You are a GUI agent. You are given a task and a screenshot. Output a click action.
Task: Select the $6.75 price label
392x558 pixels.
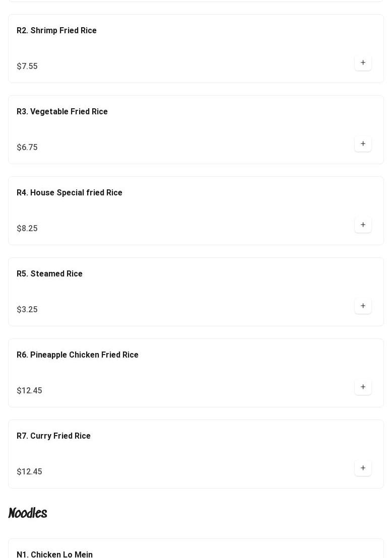click(27, 148)
